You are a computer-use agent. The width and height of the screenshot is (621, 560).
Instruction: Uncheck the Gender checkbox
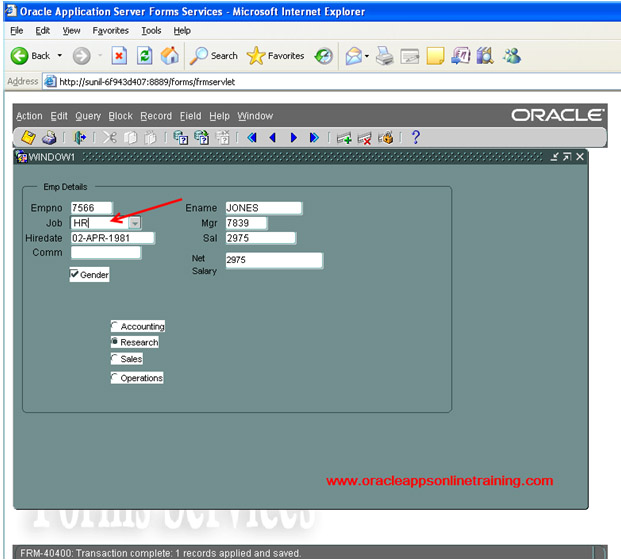tap(75, 274)
